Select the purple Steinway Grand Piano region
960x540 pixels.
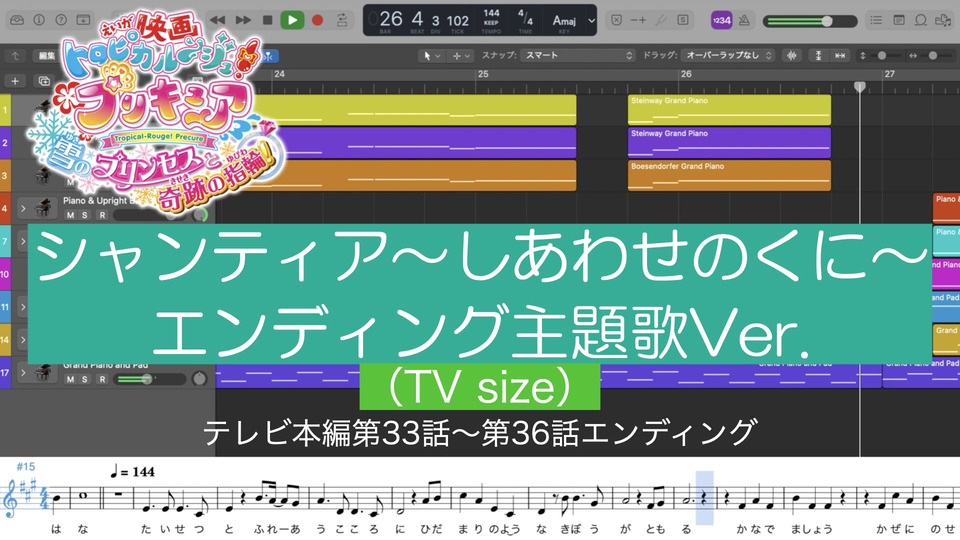pos(729,143)
